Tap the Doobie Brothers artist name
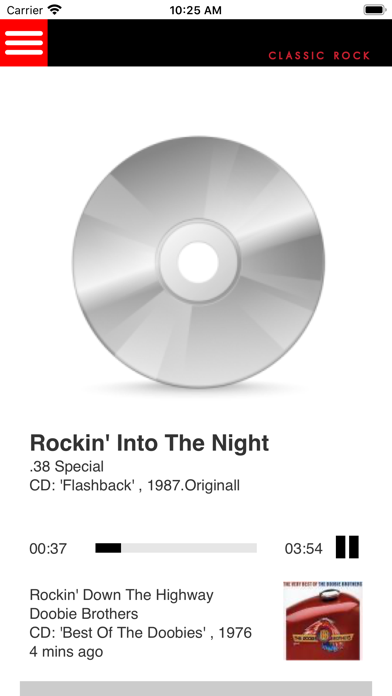392x696 pixels. pyautogui.click(x=84, y=614)
